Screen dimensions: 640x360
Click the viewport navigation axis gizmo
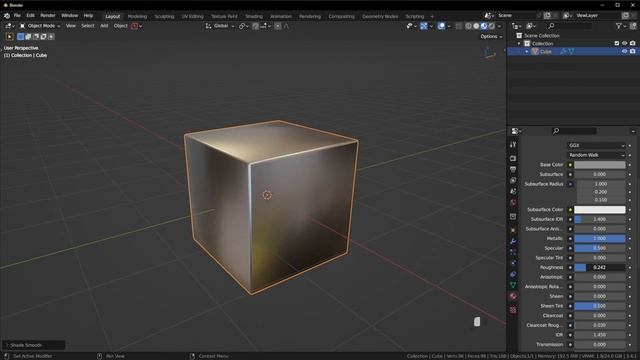coord(490,53)
